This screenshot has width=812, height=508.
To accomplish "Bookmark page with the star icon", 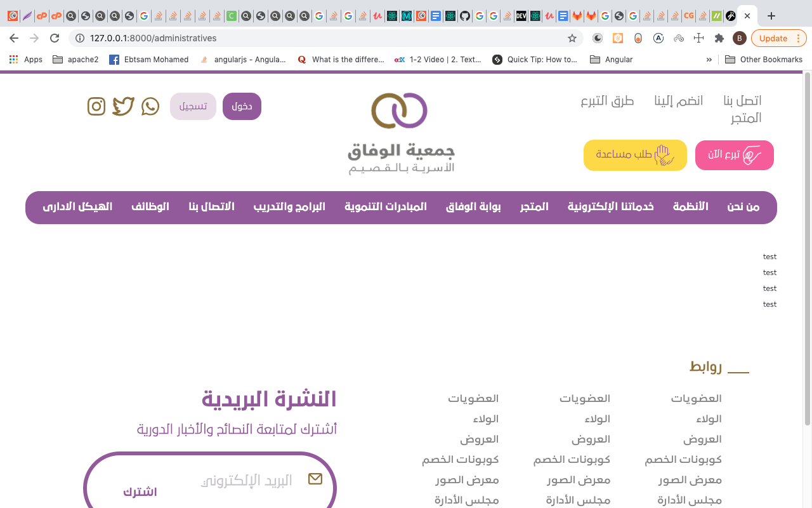I will click(572, 38).
